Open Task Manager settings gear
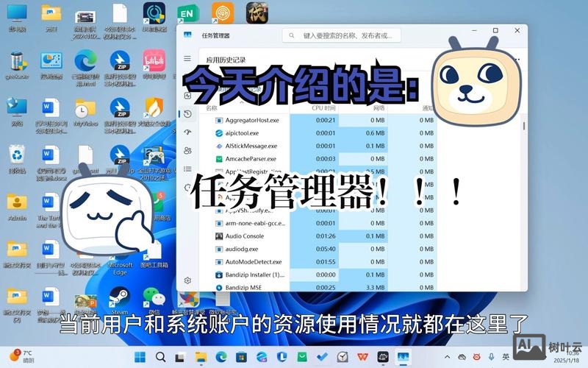The image size is (588, 368). pyautogui.click(x=188, y=280)
